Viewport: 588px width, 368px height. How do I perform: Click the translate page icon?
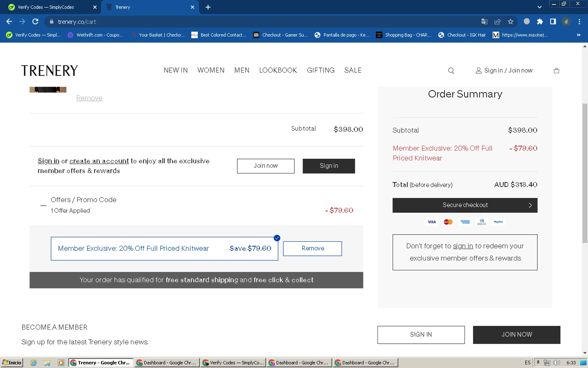(485, 22)
